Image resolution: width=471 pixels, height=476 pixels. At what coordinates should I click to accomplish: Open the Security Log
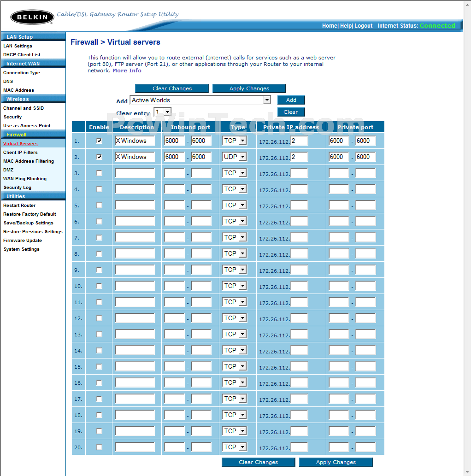point(18,188)
